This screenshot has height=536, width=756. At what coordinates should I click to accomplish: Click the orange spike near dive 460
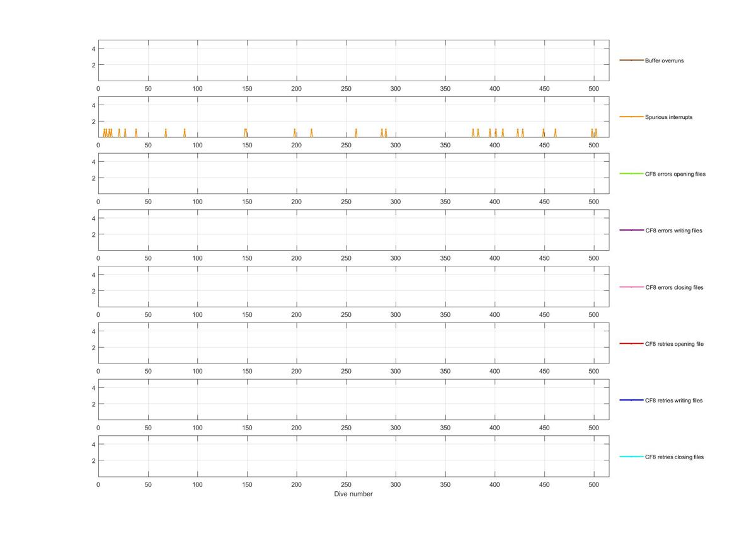coord(555,133)
